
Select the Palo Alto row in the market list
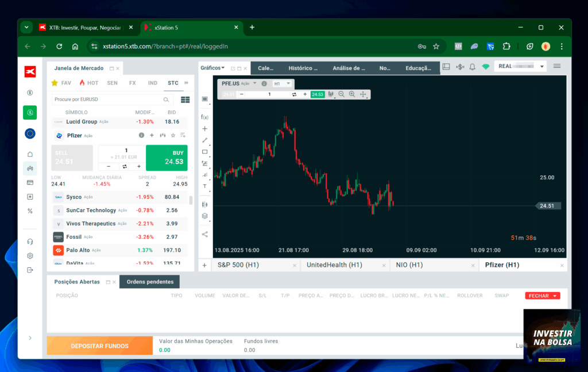pyautogui.click(x=119, y=250)
